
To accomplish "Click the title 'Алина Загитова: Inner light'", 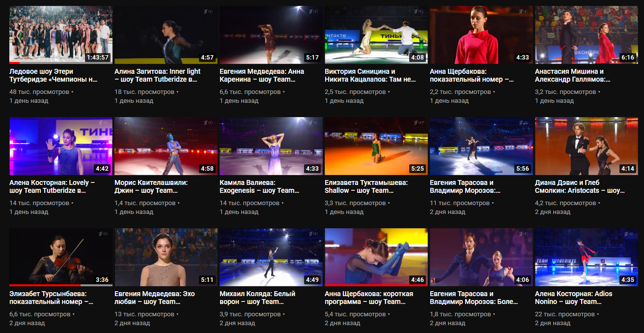I will click(157, 75).
